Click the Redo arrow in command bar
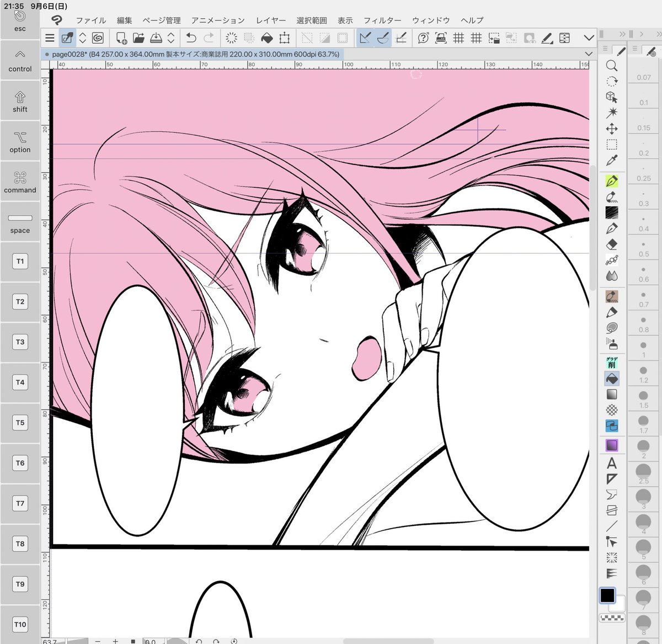 (x=209, y=38)
